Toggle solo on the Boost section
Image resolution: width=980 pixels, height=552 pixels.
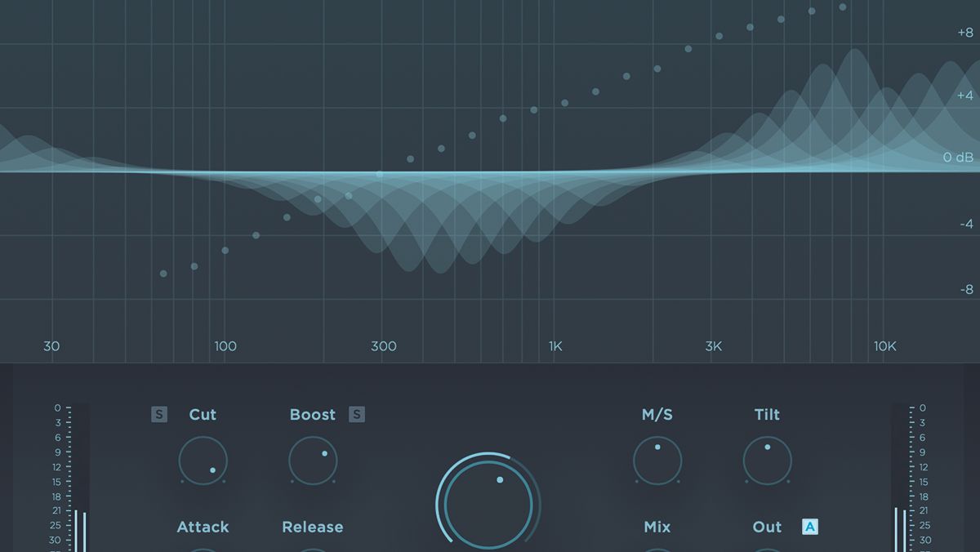357,415
